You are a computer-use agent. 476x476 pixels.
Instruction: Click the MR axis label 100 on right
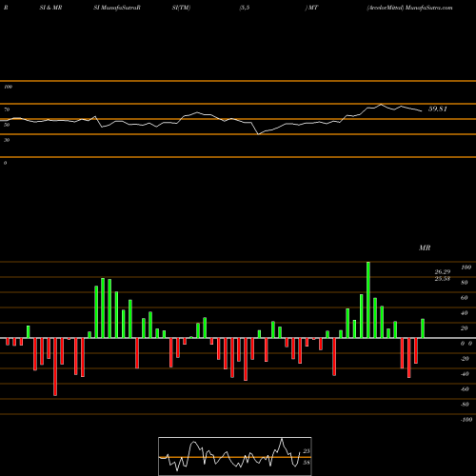tap(466, 268)
